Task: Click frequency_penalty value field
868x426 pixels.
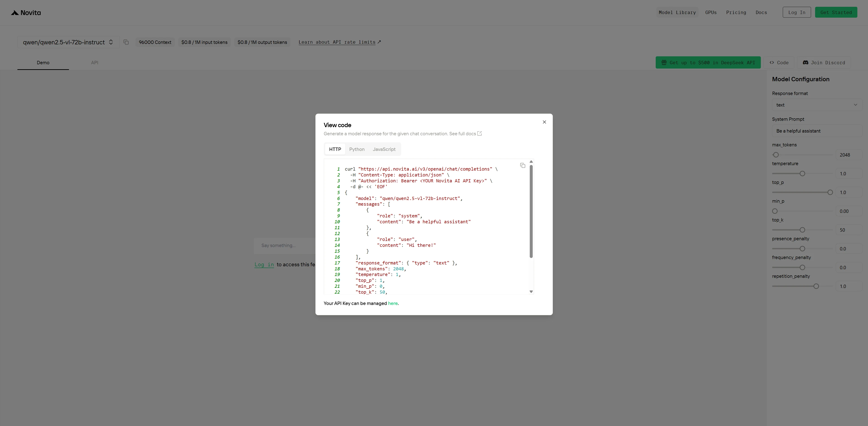Action: pos(849,268)
